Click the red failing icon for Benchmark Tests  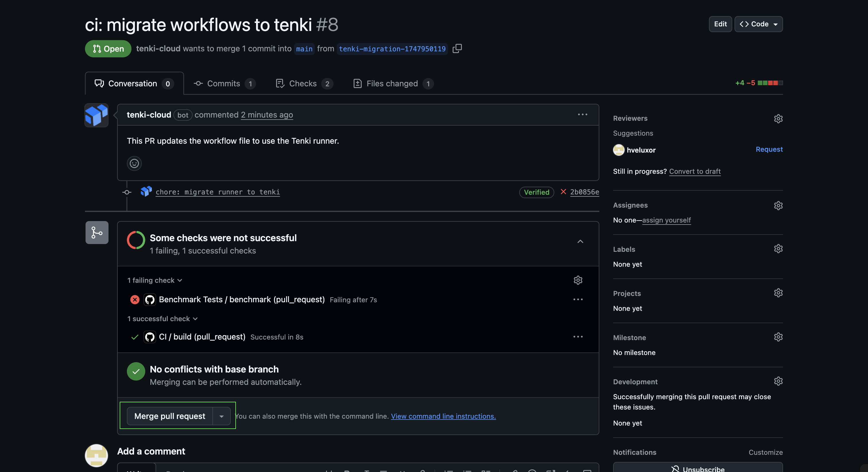click(135, 299)
